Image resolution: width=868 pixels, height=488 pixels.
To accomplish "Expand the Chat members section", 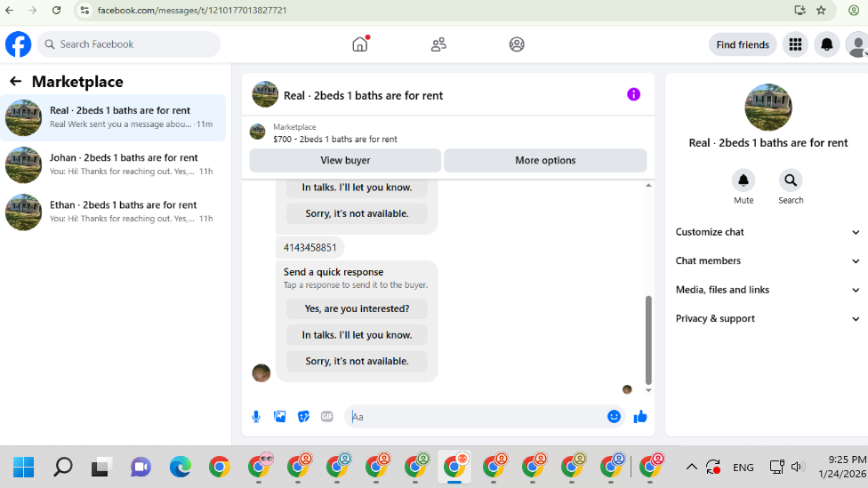I will click(x=768, y=261).
